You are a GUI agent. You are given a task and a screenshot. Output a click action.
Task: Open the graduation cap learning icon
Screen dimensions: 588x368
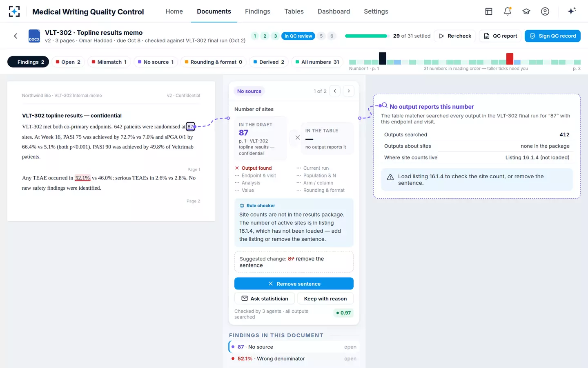(x=526, y=11)
